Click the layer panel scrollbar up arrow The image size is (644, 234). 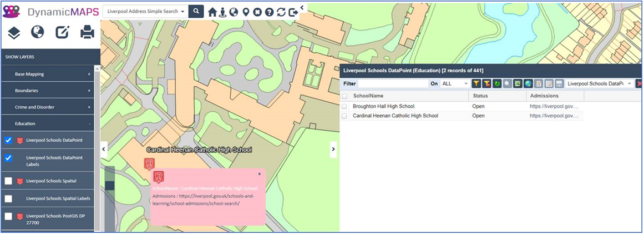(97, 69)
